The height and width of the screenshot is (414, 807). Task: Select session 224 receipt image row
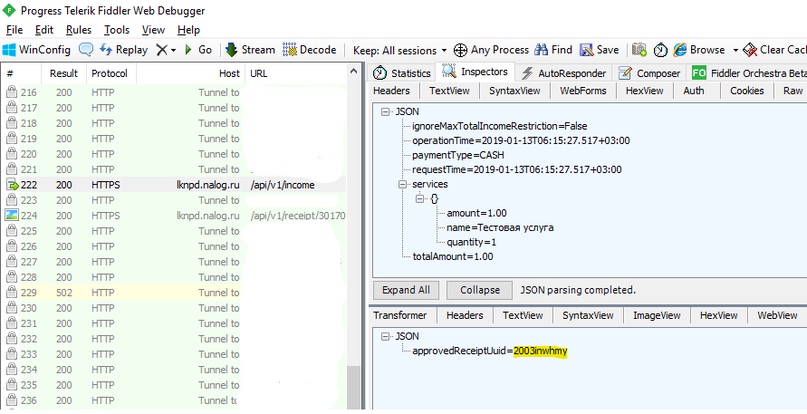[x=173, y=216]
